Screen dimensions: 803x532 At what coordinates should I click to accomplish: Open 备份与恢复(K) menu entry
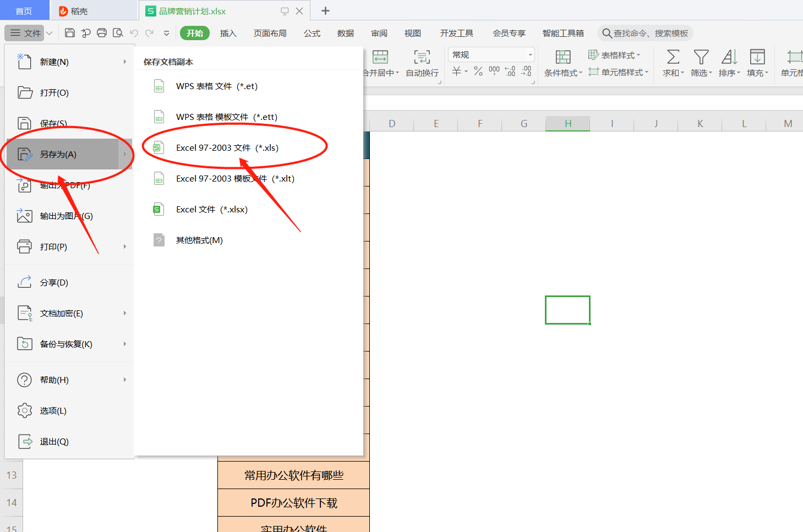(69, 344)
